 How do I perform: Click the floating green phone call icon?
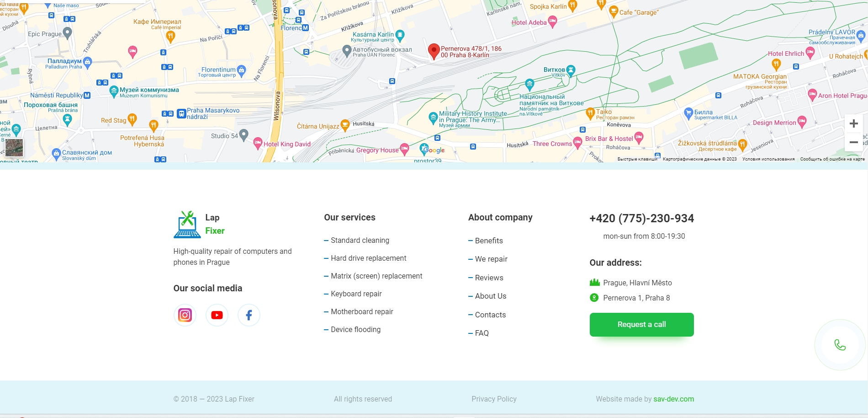click(840, 345)
